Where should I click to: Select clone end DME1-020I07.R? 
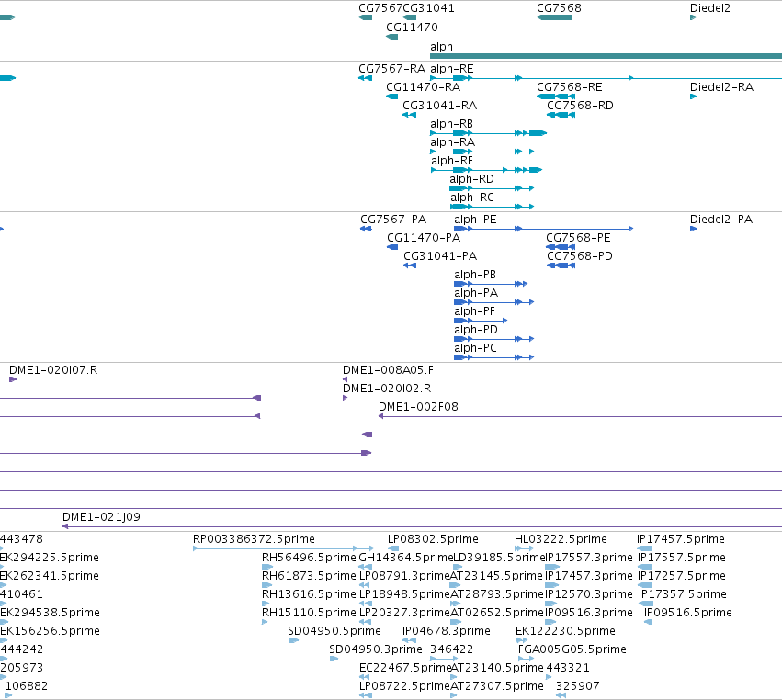coord(13,380)
